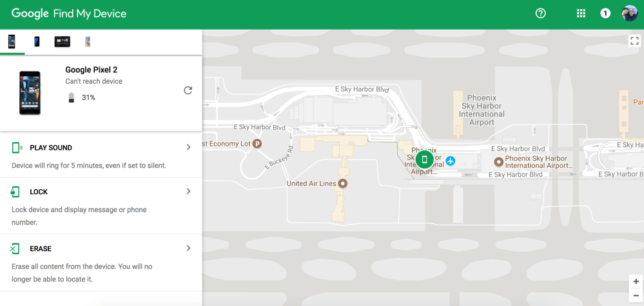Open the account profile avatar
Screen dimensions: 644x306
[630, 14]
